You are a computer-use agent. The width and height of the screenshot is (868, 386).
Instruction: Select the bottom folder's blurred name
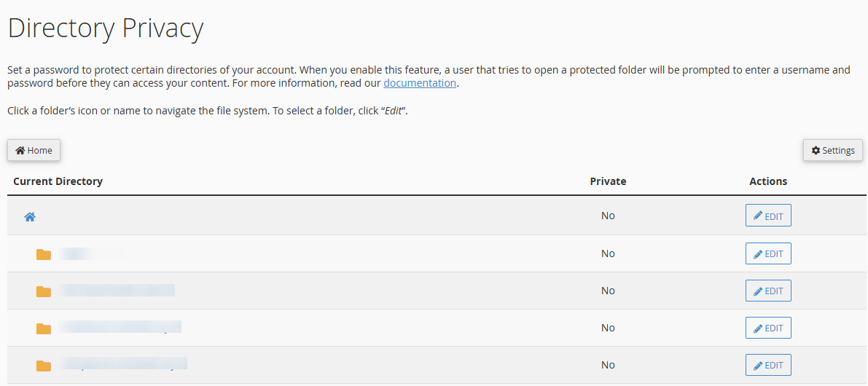tap(123, 363)
